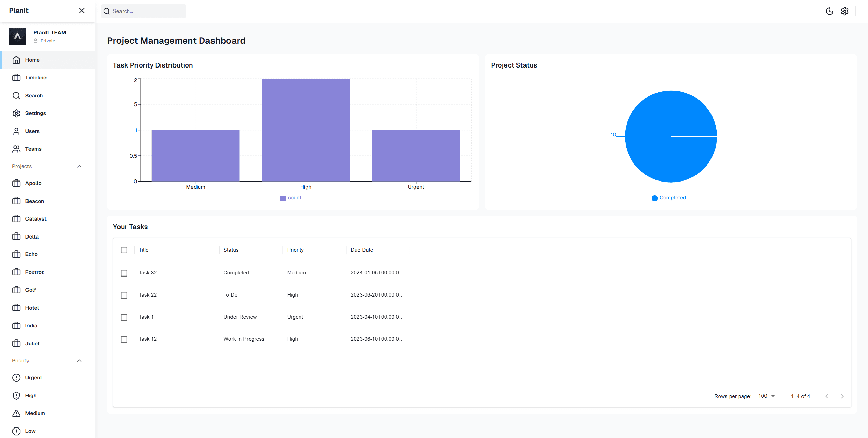The image size is (868, 438).
Task: Check the Task 22 row checkbox
Action: pos(124,295)
